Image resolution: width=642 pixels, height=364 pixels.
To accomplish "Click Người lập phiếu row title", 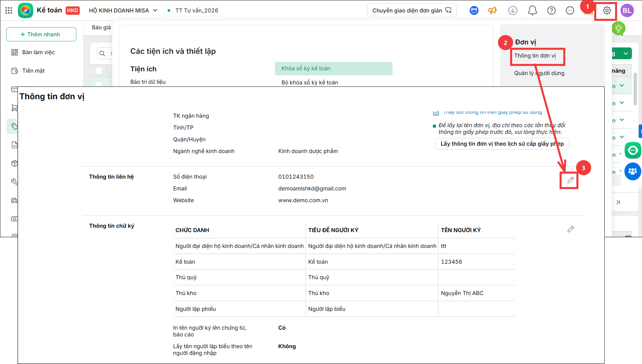I will click(195, 309).
